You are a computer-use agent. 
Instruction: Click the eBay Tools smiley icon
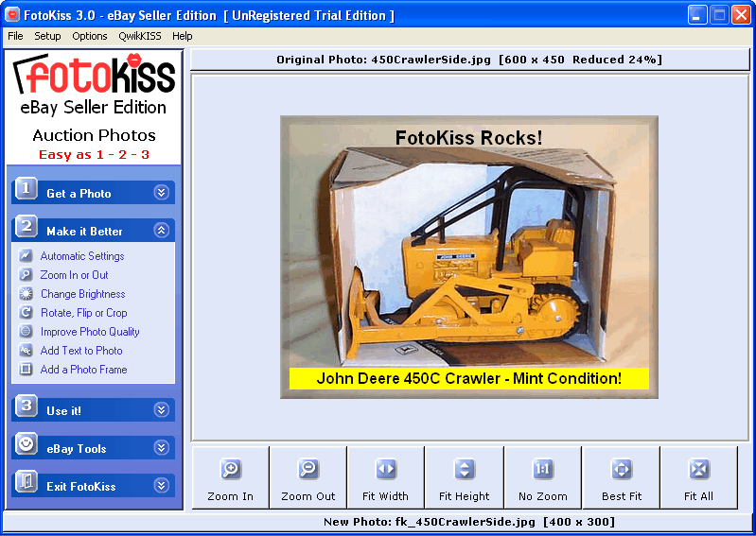26,443
